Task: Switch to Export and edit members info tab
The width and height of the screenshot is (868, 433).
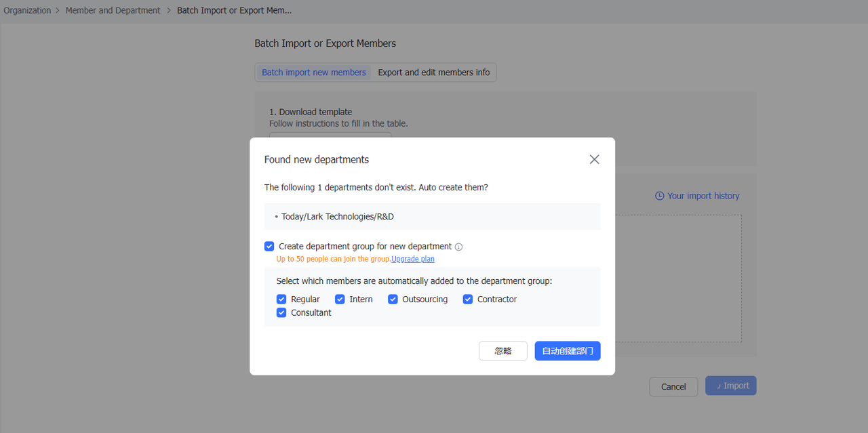Action: click(433, 73)
